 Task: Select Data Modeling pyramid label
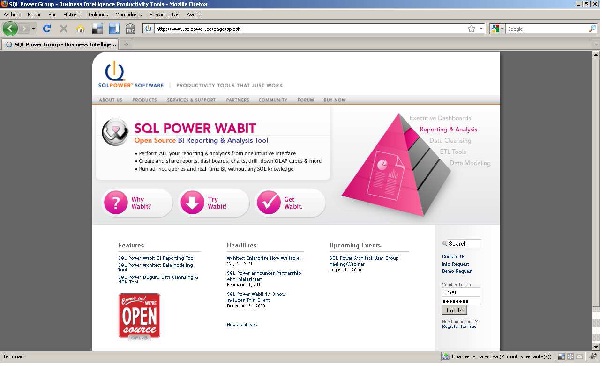click(470, 163)
